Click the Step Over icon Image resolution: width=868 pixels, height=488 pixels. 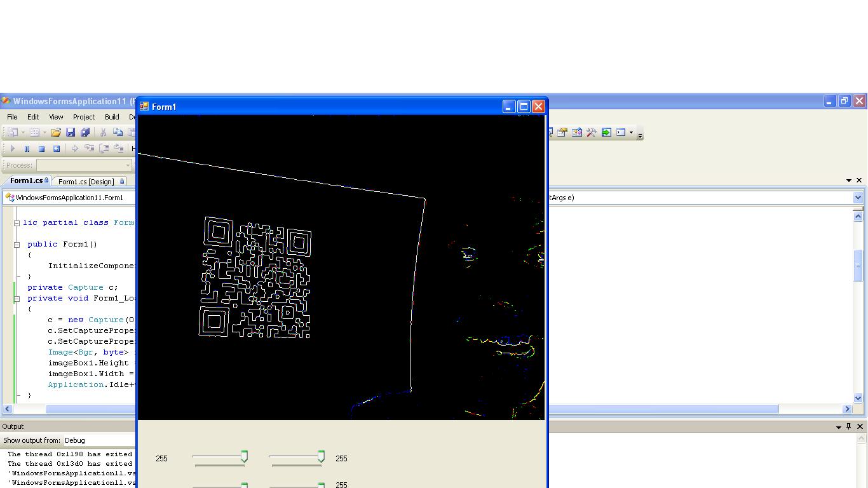[x=104, y=149]
